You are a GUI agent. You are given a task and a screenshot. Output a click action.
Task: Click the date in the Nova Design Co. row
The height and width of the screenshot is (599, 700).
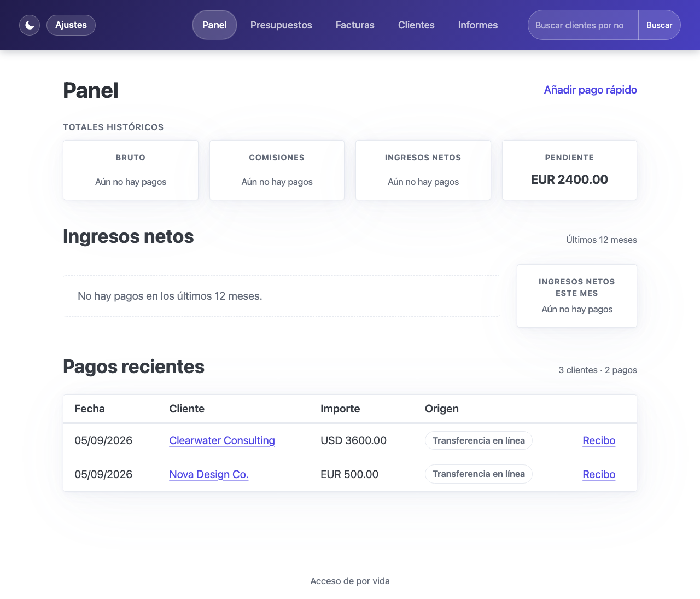click(103, 474)
